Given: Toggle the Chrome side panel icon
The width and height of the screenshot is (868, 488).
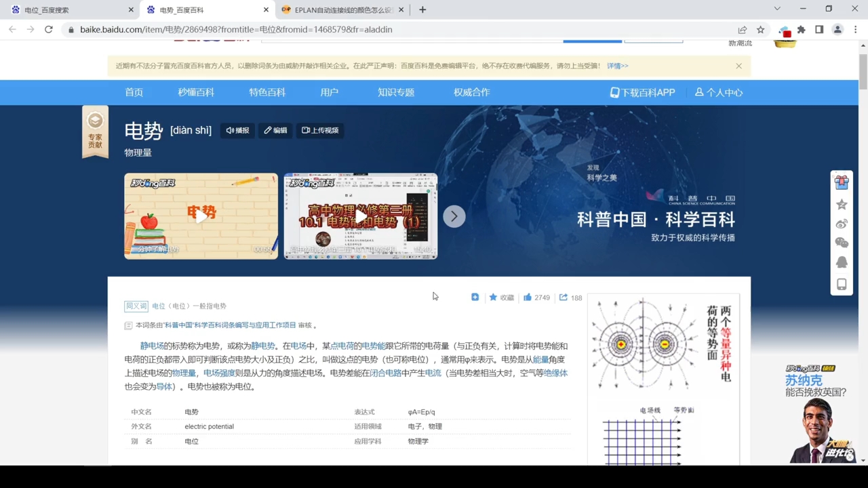Looking at the screenshot, I should coord(819,30).
